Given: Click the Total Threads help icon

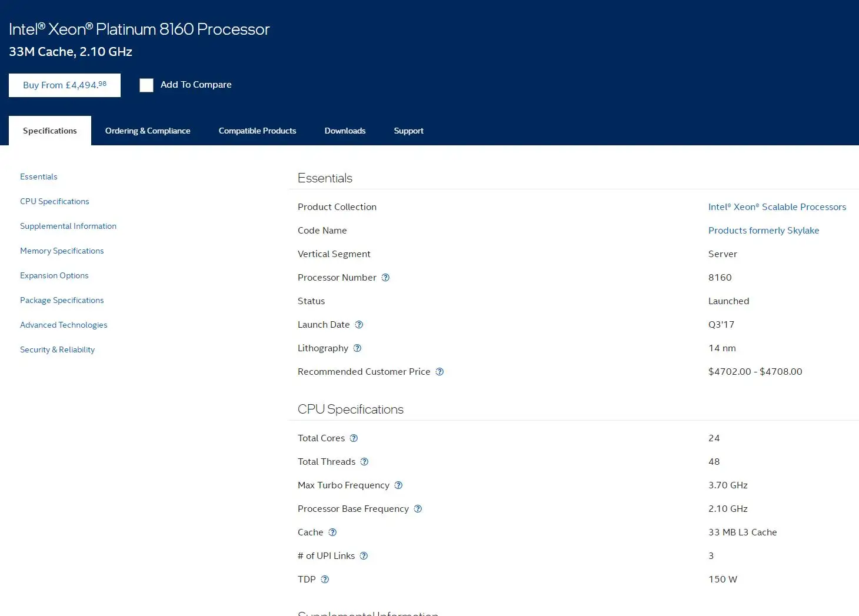Looking at the screenshot, I should 364,462.
